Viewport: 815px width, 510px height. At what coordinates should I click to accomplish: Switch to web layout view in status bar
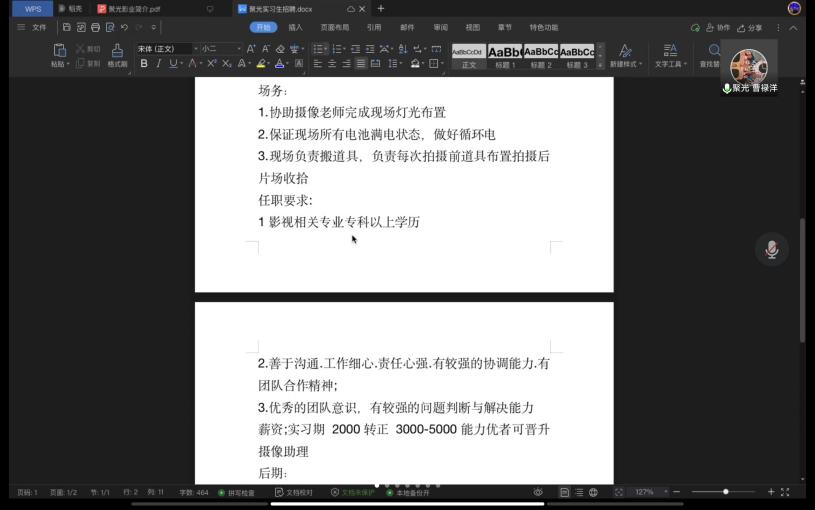tap(593, 492)
